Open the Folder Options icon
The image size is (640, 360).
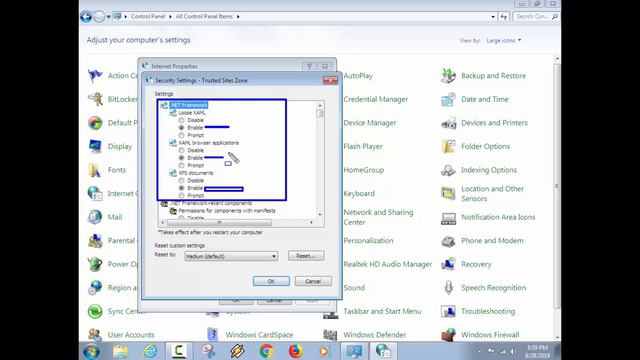click(449, 147)
